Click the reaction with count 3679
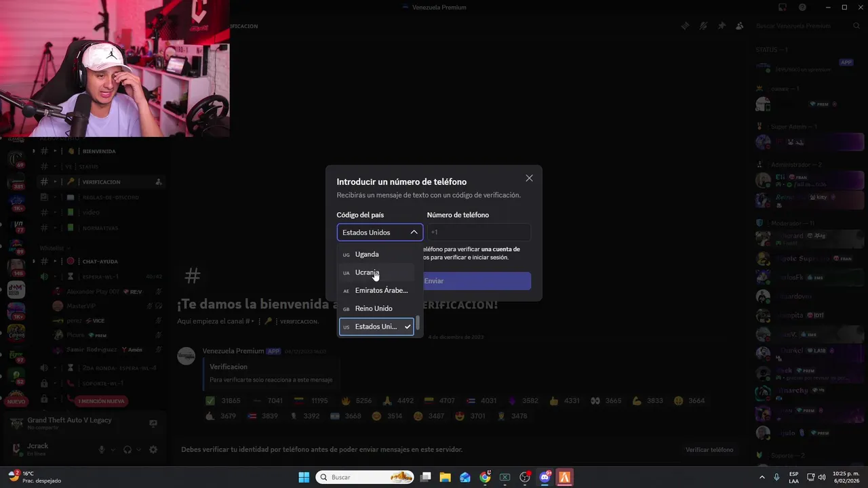Viewport: 868px width, 488px height. (220, 415)
